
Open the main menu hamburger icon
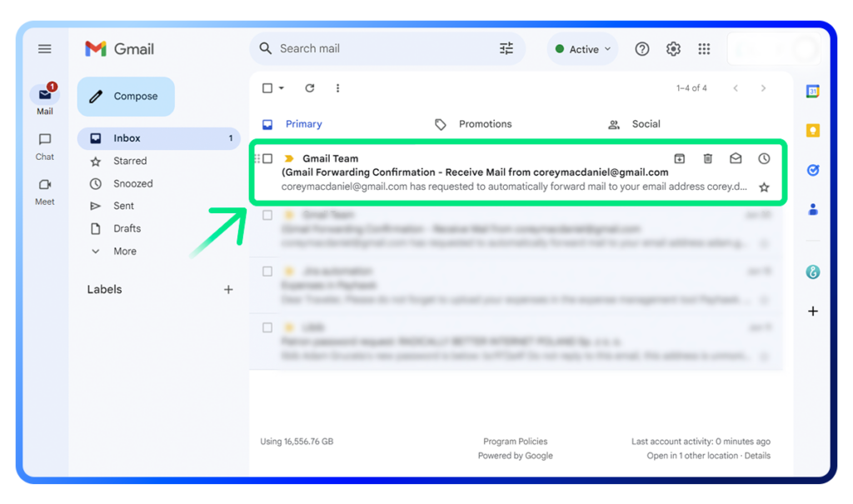point(45,49)
